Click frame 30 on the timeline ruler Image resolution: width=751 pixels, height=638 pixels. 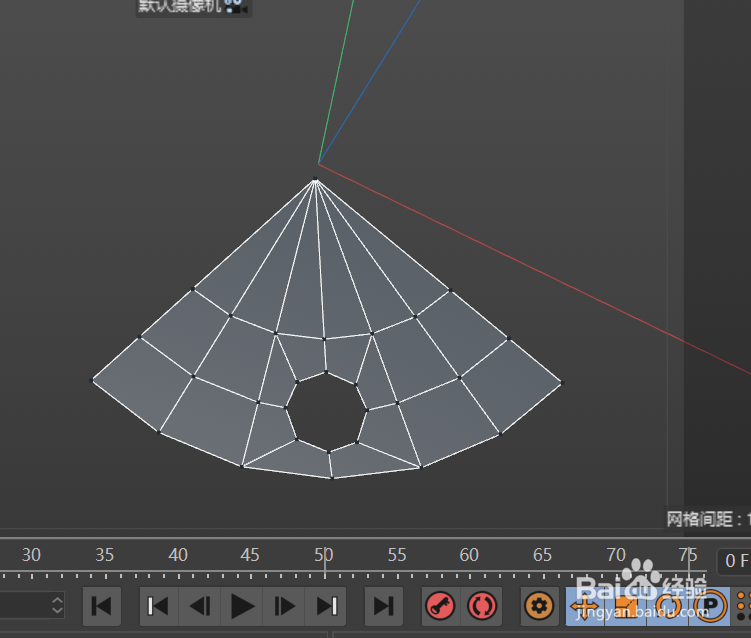click(x=31, y=555)
